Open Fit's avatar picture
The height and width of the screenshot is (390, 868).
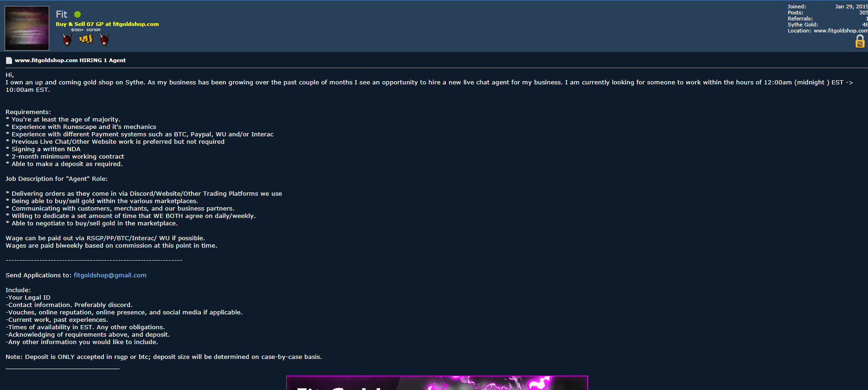click(27, 28)
